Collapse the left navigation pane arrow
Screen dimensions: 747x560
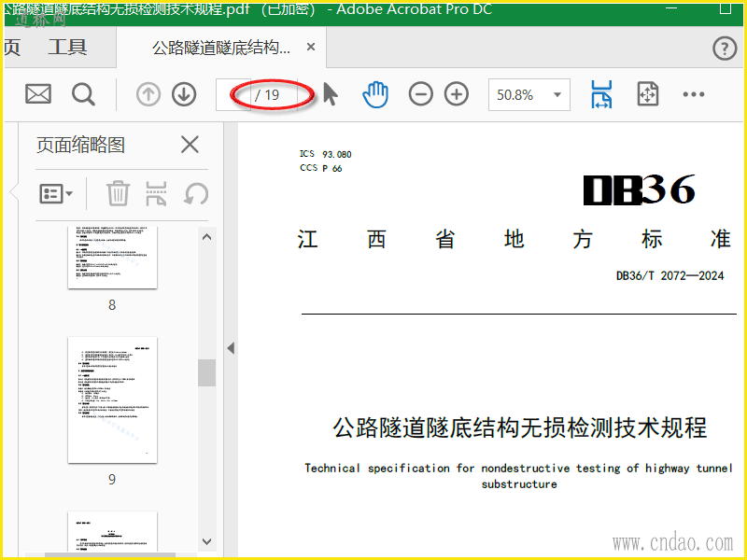tap(231, 348)
